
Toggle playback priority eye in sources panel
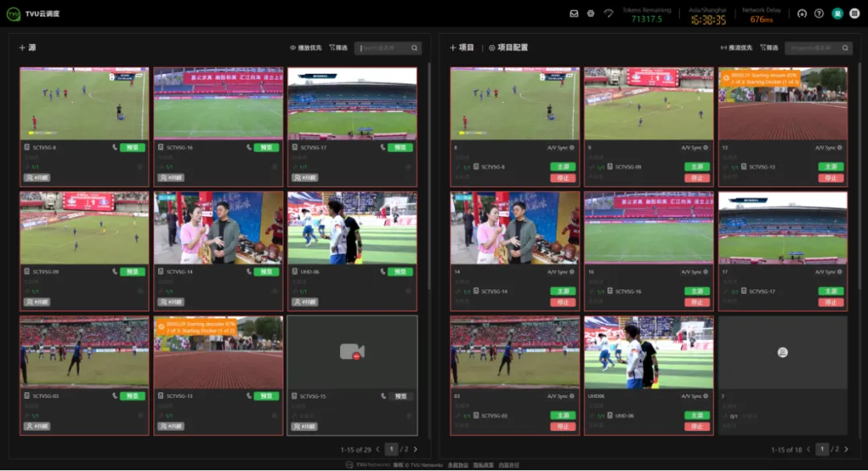[x=305, y=47]
